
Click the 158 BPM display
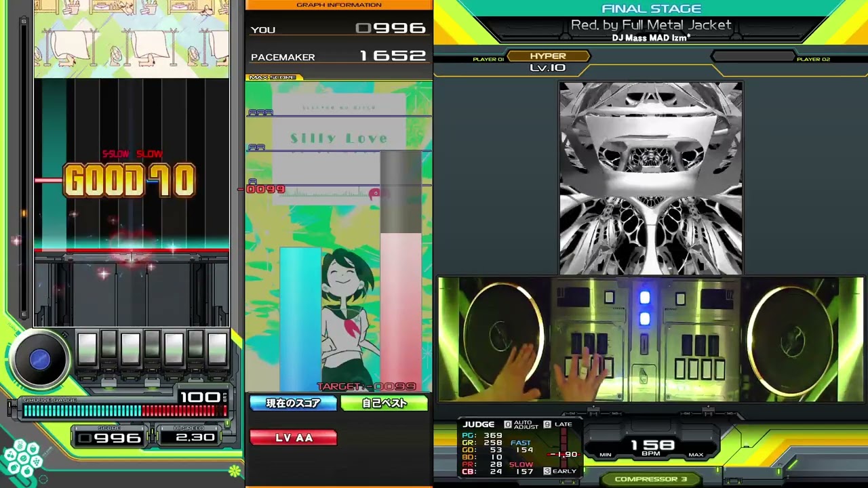(652, 445)
